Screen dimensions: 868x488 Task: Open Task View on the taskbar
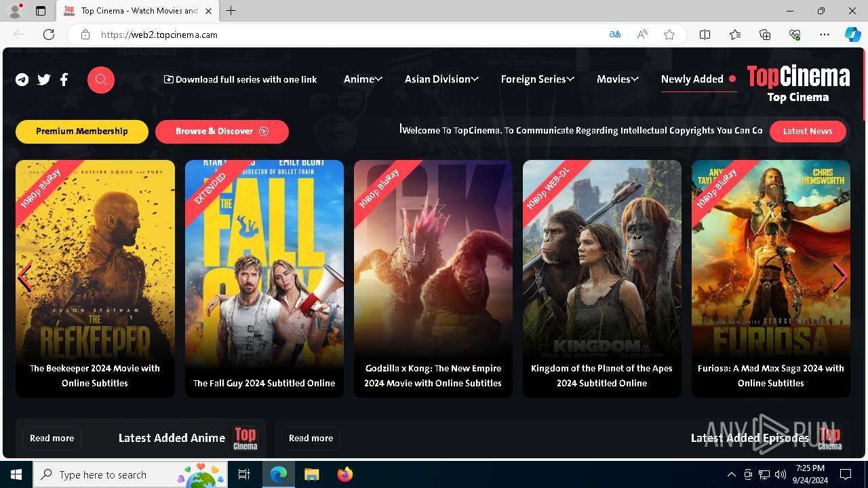[244, 474]
